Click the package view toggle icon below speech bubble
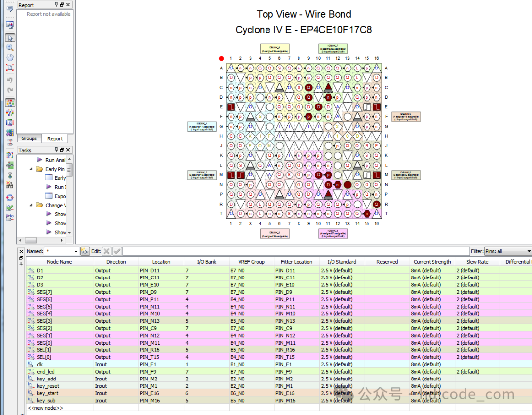 click(10, 25)
